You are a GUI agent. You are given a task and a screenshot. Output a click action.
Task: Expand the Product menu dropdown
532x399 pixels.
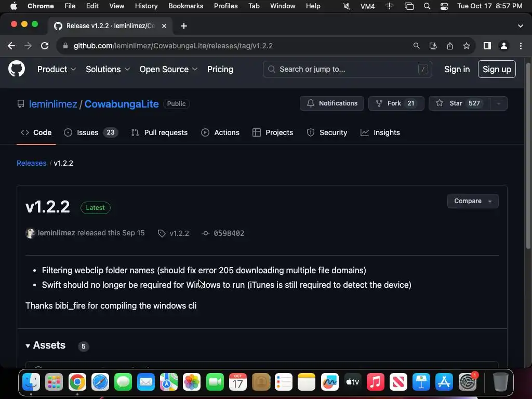[x=56, y=69]
